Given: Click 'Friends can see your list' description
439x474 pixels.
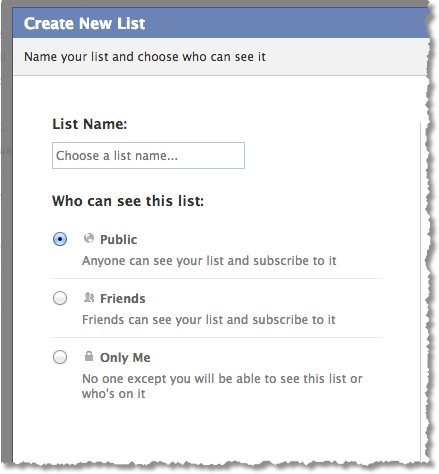Looking at the screenshot, I should pos(208,320).
